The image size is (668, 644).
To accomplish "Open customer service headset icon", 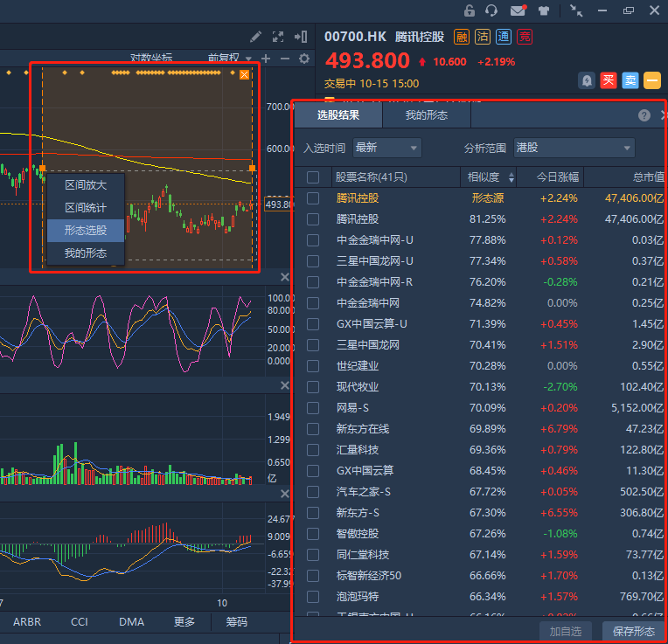I will [491, 10].
